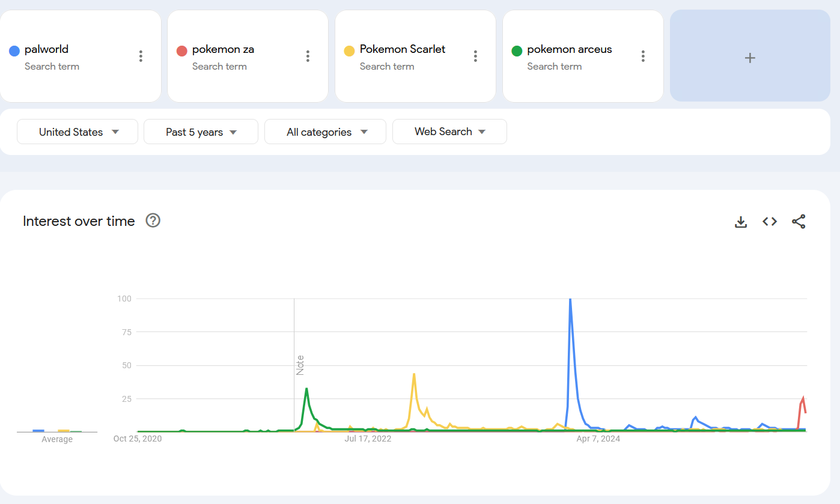Screen dimensions: 840x504
Task: Show help for Interest over time
Action: [153, 220]
